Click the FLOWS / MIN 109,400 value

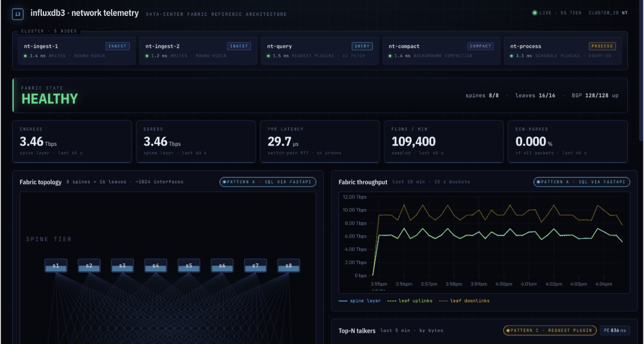tap(414, 142)
